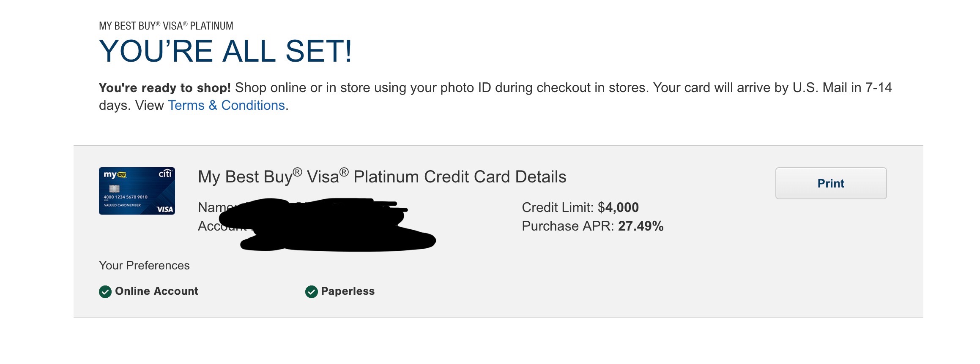Click the Name field label

214,207
